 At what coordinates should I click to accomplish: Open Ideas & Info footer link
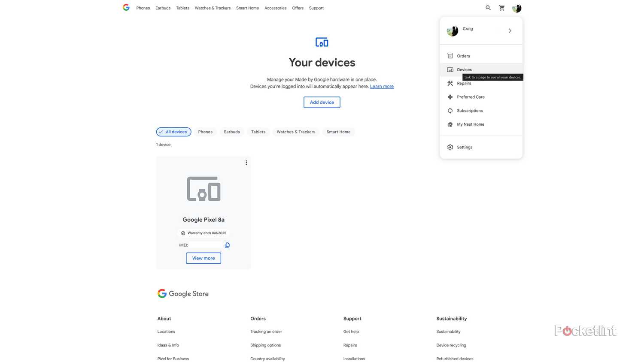click(168, 345)
